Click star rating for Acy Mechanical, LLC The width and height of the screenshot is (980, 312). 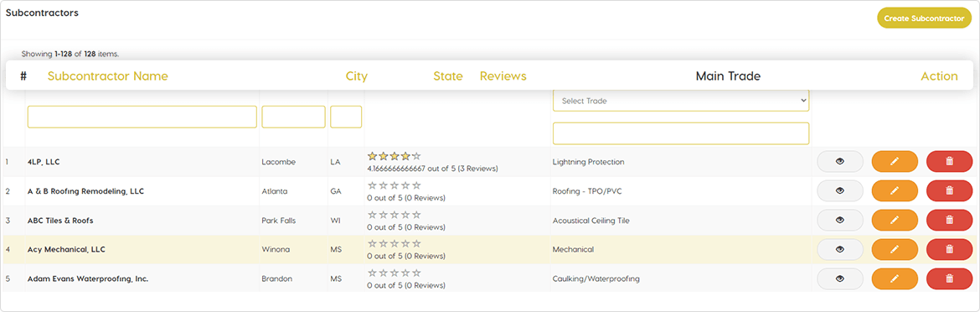tap(394, 244)
